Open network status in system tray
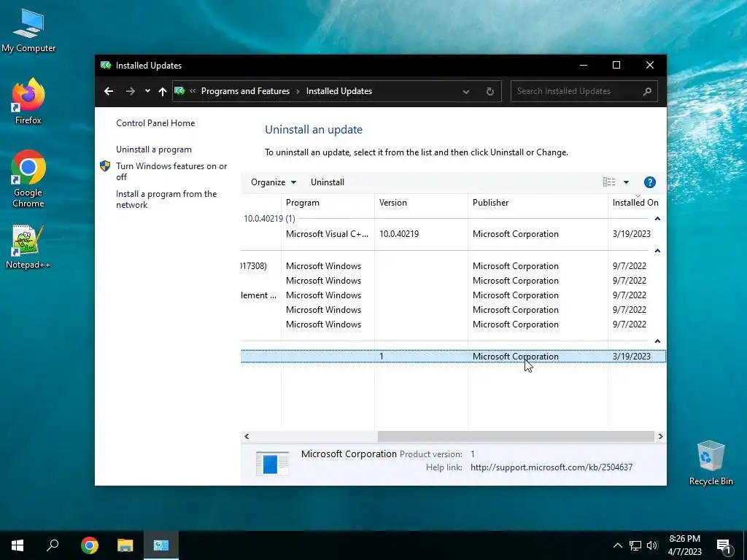747x560 pixels. click(635, 545)
